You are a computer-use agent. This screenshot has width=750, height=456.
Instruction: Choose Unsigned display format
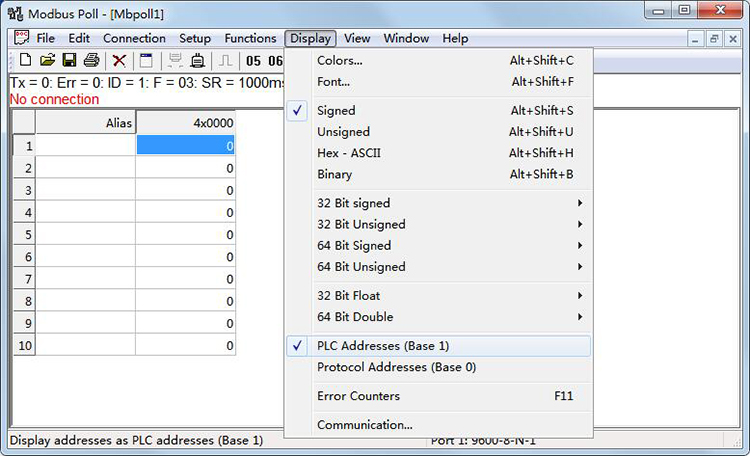[x=439, y=132]
